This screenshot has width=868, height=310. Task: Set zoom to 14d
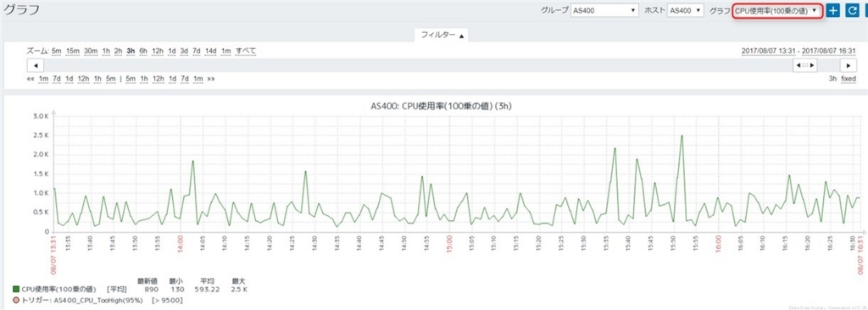click(210, 51)
